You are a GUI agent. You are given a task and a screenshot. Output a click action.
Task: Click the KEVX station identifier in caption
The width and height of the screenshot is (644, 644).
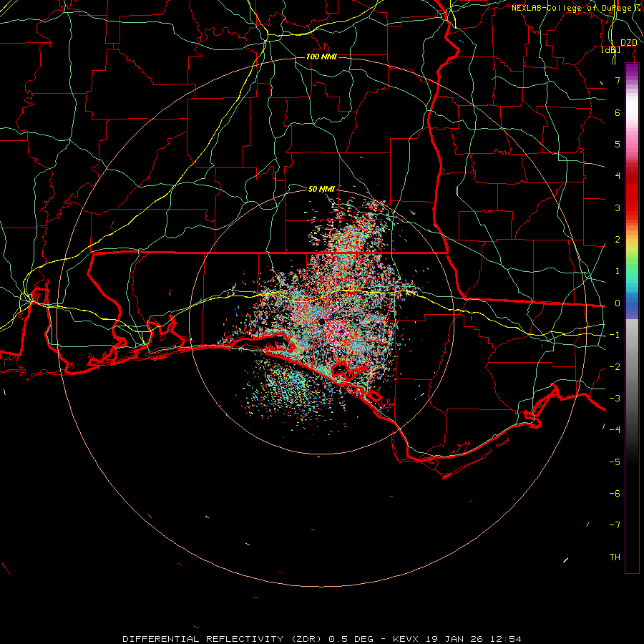406,639
